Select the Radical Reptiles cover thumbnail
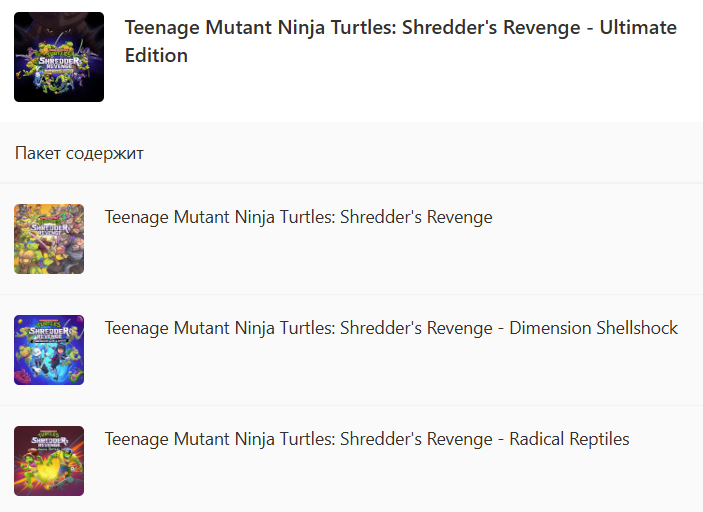This screenshot has width=703, height=512. [x=49, y=461]
